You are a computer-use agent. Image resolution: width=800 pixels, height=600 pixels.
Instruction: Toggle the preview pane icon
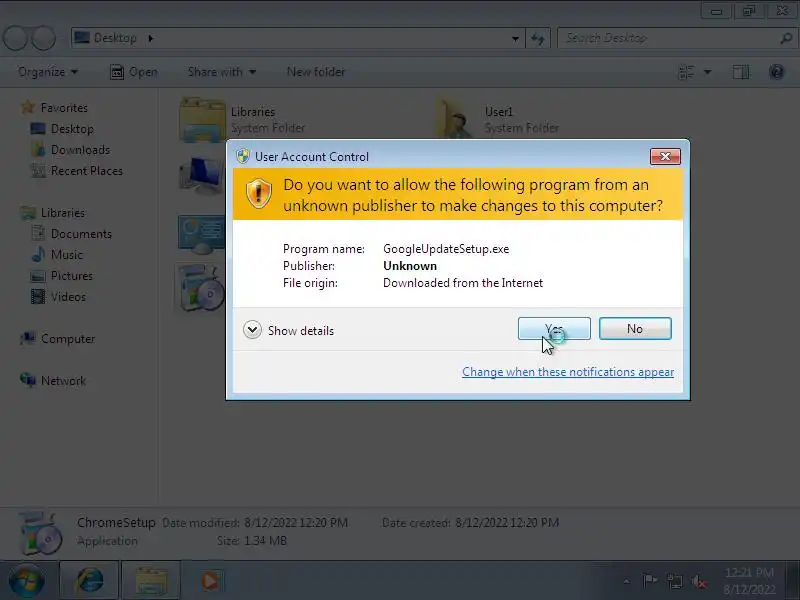click(741, 72)
